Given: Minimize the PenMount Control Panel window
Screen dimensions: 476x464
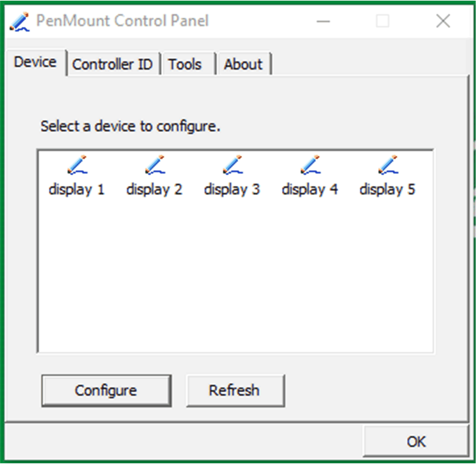Looking at the screenshot, I should [323, 22].
